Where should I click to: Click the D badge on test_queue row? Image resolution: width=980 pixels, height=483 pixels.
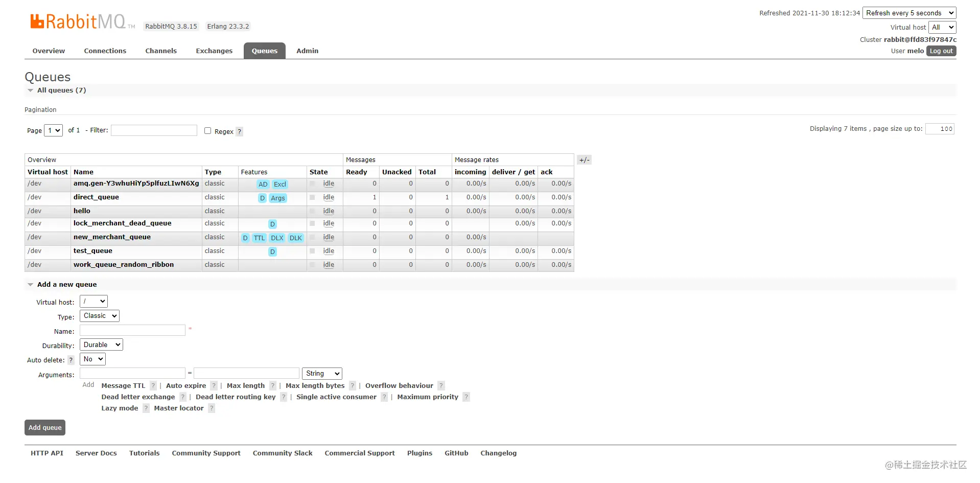(x=272, y=252)
